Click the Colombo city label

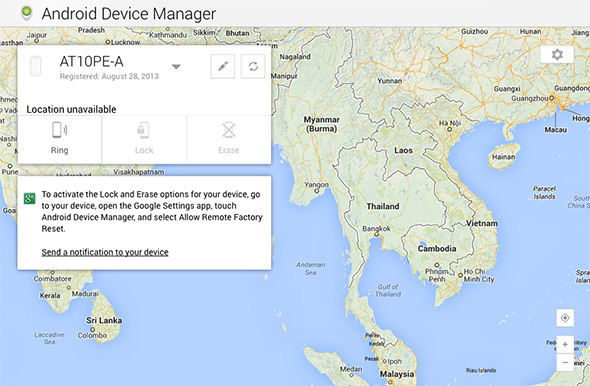click(x=92, y=335)
